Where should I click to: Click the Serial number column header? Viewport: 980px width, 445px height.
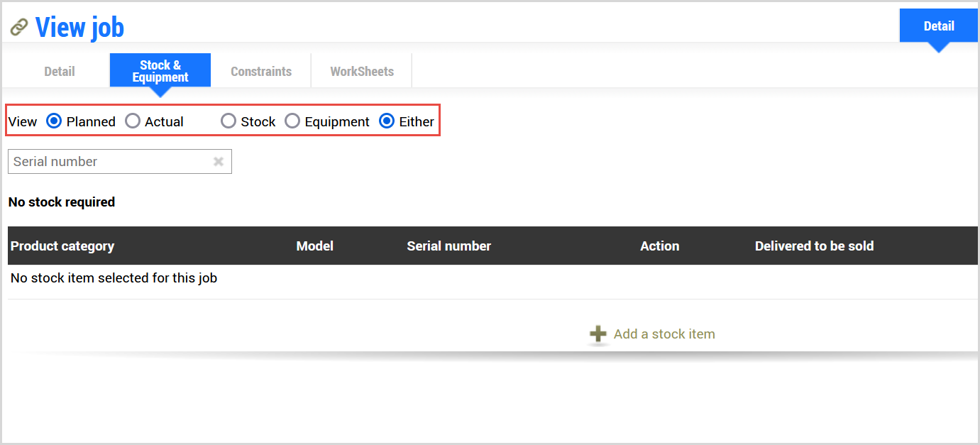(x=449, y=246)
